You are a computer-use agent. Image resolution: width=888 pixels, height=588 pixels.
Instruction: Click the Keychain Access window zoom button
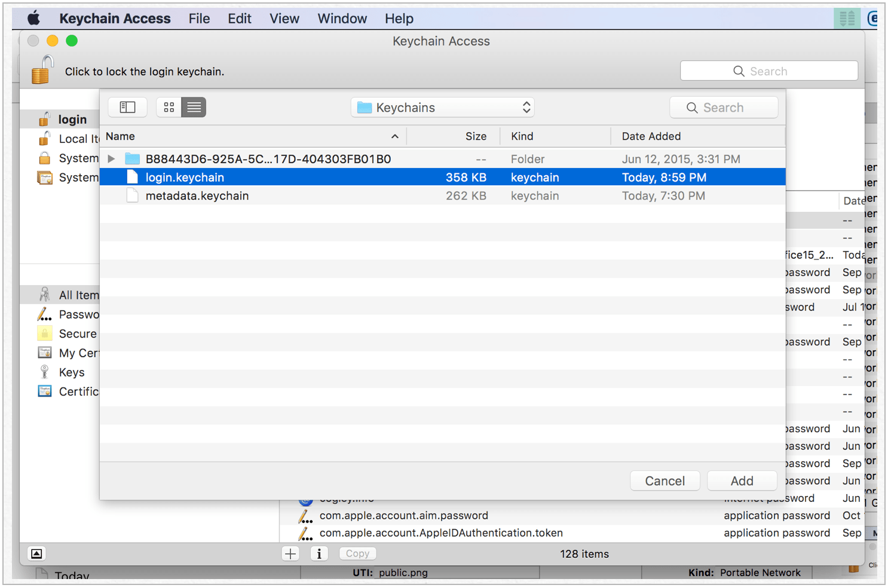pos(72,41)
